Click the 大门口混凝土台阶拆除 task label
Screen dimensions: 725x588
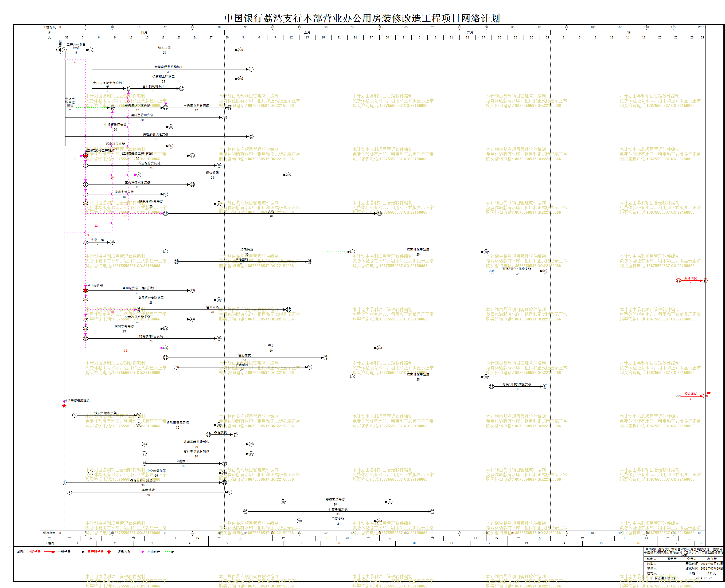coord(107,85)
